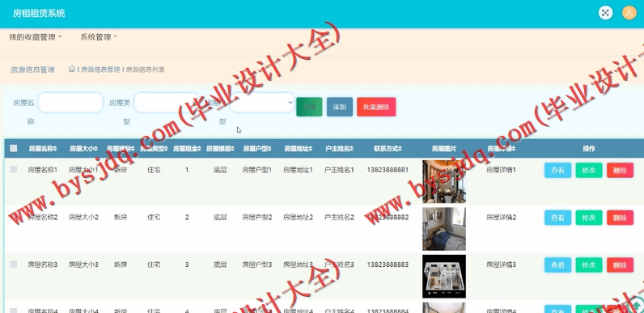The height and width of the screenshot is (313, 644).
Task: Click the 房屋详情3 cell
Action: point(501,264)
